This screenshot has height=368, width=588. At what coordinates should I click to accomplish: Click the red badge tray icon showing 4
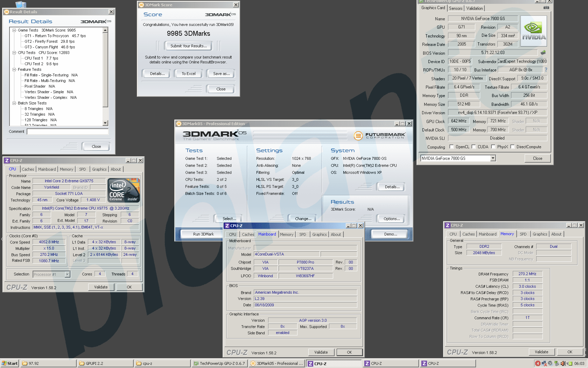coord(538,363)
